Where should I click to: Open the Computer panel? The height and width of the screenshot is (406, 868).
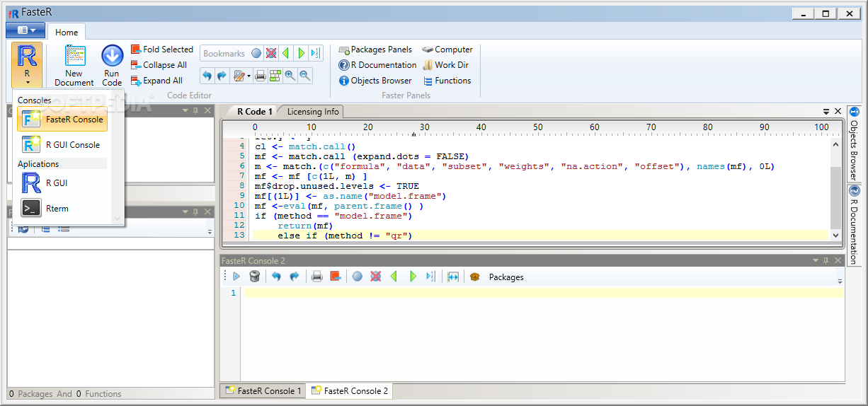tap(447, 50)
